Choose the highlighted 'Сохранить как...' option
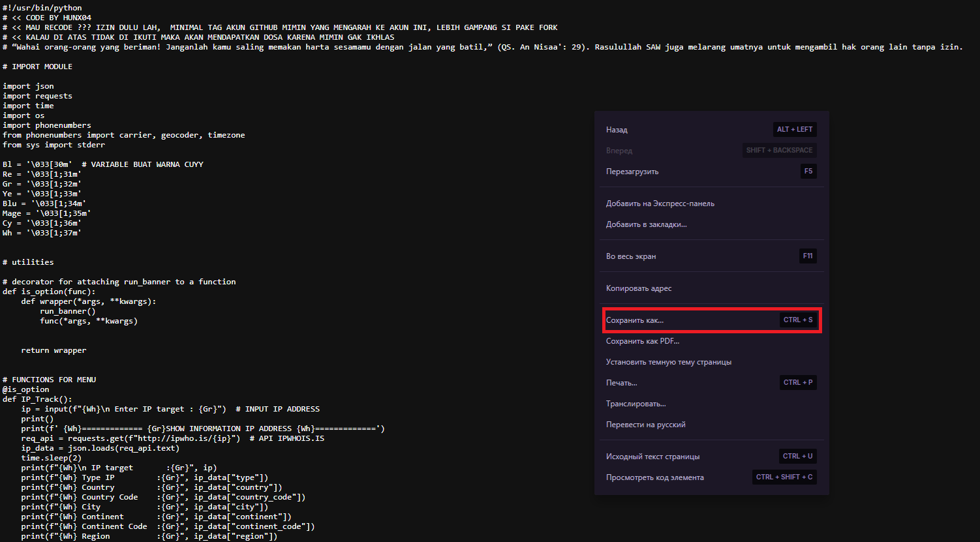Image resolution: width=980 pixels, height=542 pixels. pyautogui.click(x=635, y=320)
